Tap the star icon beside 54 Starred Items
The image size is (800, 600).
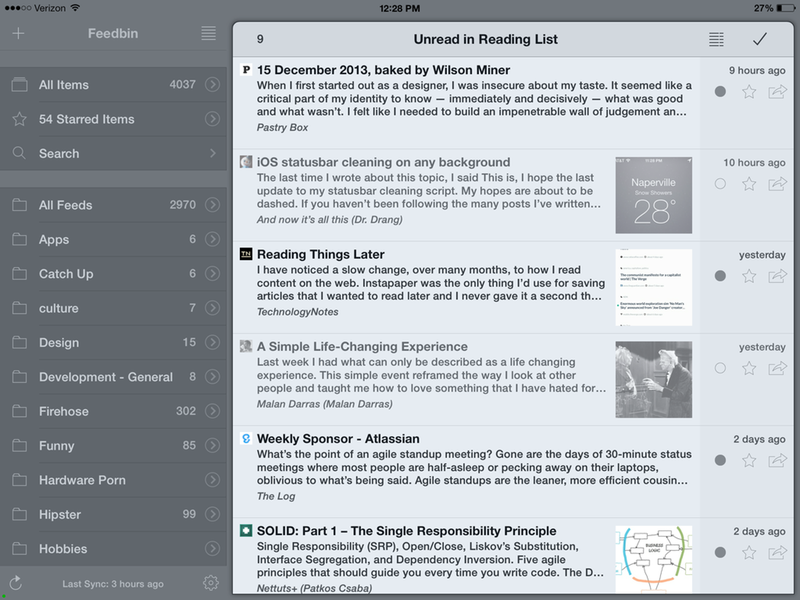point(19,119)
